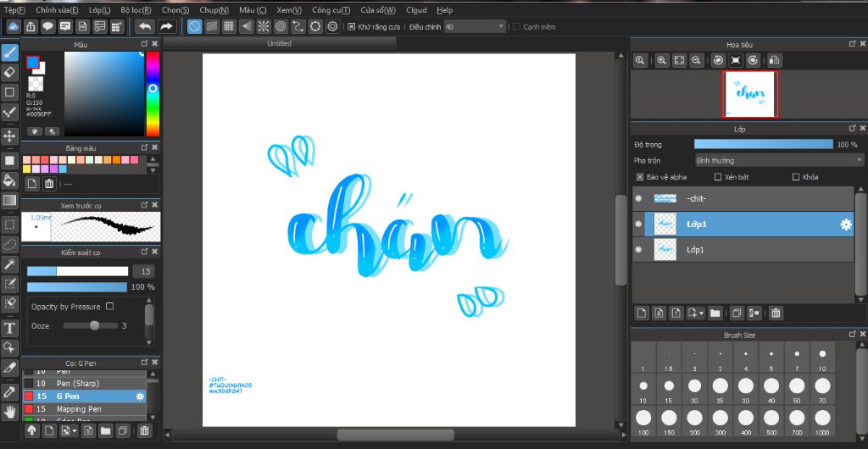The width and height of the screenshot is (868, 449).
Task: Choose brush size 100 preset
Action: point(643,422)
